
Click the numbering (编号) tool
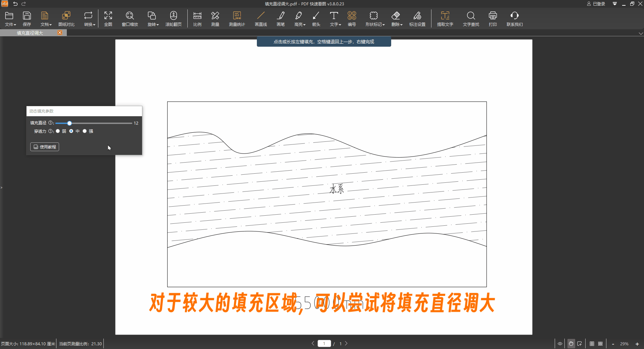coord(352,19)
